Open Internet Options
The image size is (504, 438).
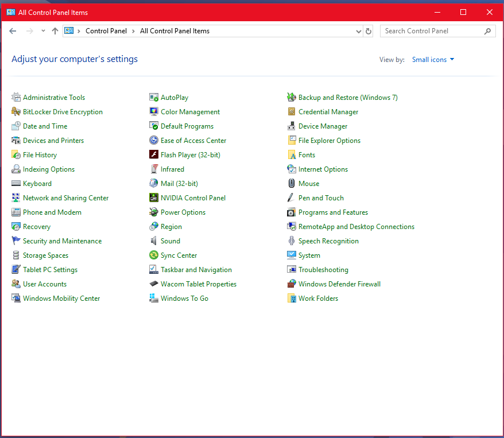pos(323,169)
